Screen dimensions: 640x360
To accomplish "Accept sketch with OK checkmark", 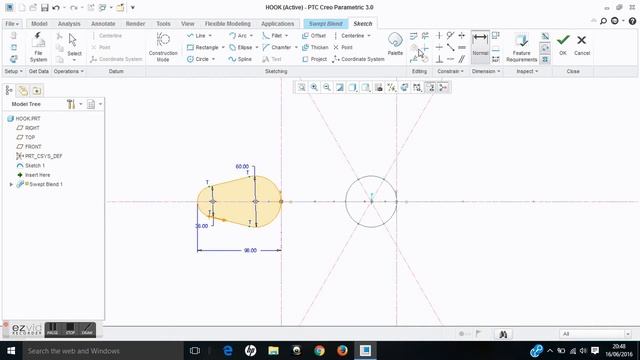I will coord(563,44).
